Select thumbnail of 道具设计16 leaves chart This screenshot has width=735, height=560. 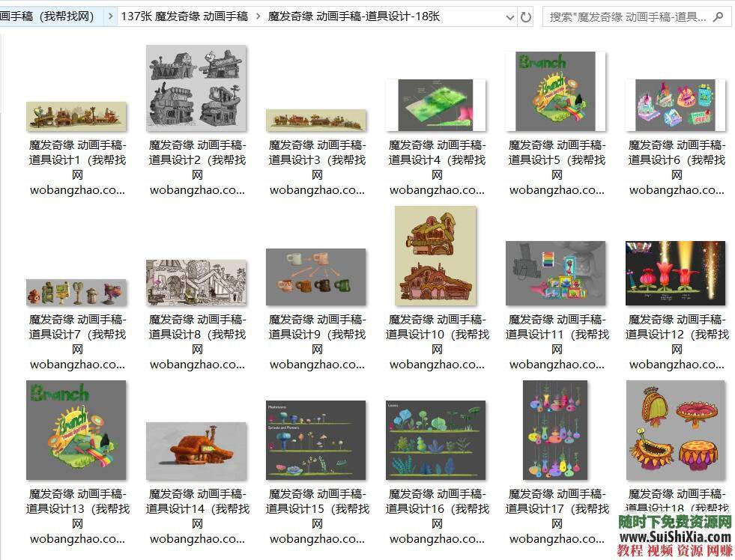(x=435, y=440)
